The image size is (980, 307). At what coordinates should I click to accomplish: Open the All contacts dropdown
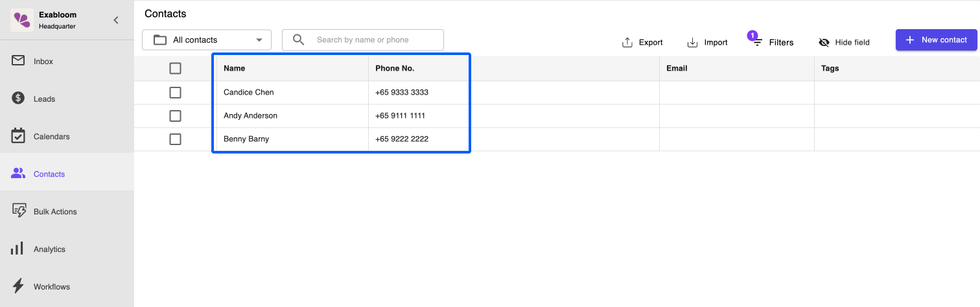coord(207,40)
